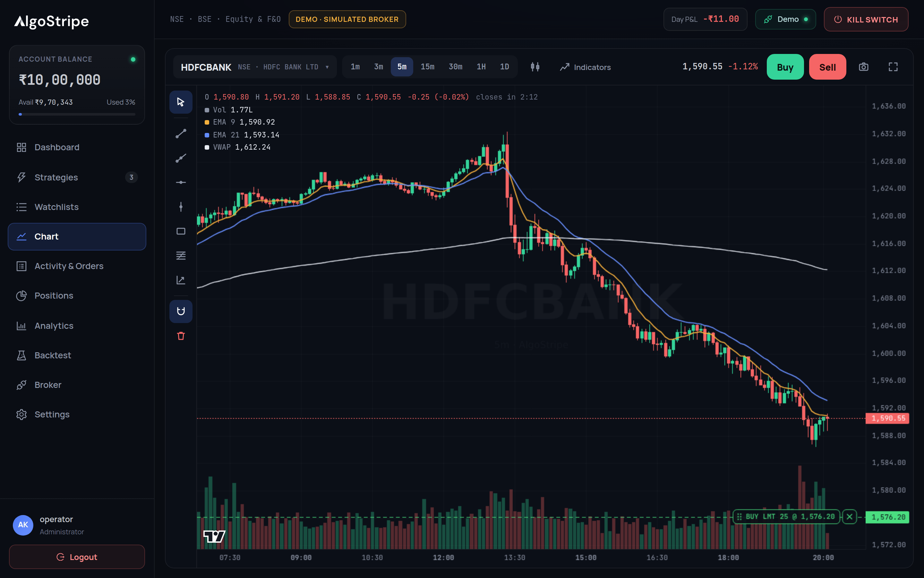Click the red Sell button
924x578 pixels.
click(x=827, y=67)
